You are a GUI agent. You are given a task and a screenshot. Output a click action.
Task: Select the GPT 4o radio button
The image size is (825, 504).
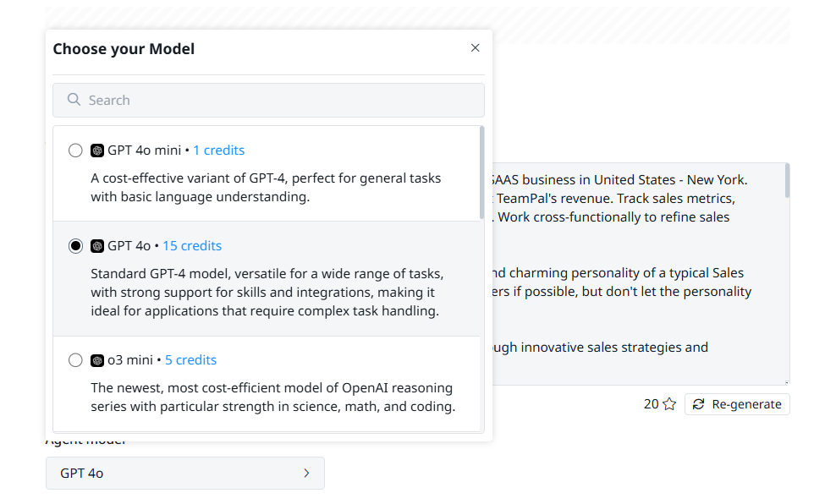tap(76, 246)
